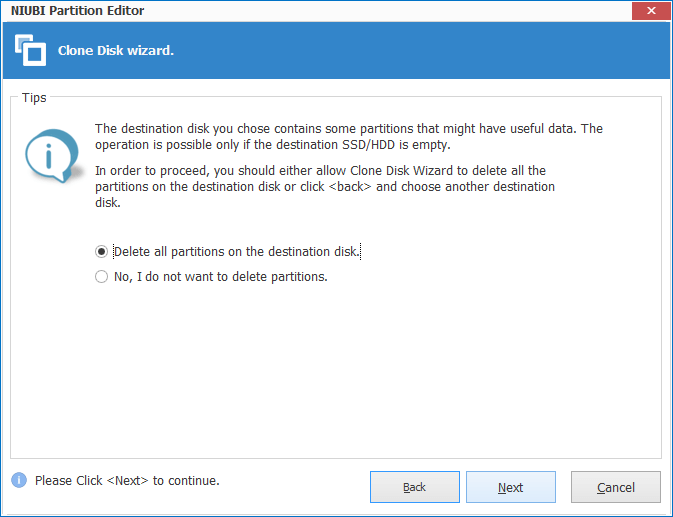Click the small info icon beside the Next hint
The width and height of the screenshot is (673, 517).
[19, 481]
